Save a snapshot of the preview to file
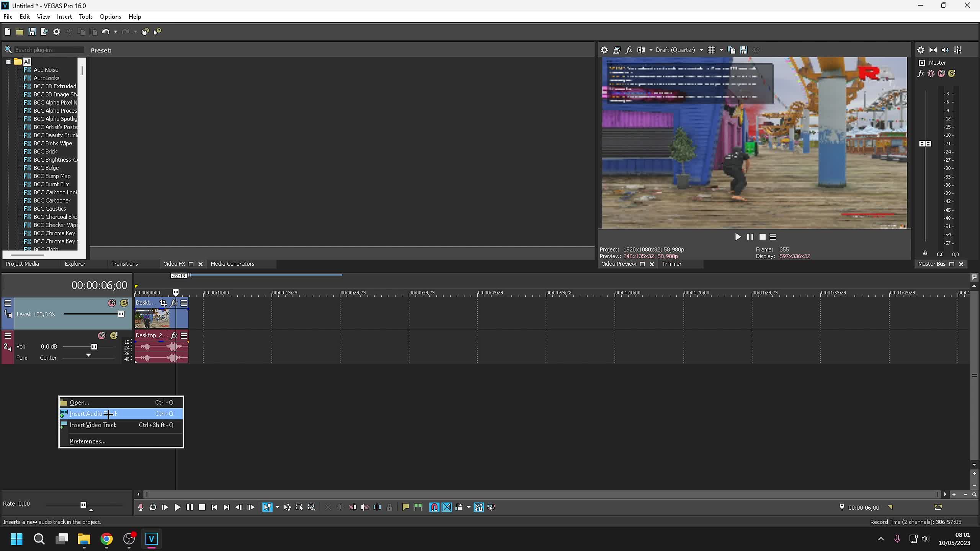Screen dimensions: 980x551 click(x=743, y=50)
